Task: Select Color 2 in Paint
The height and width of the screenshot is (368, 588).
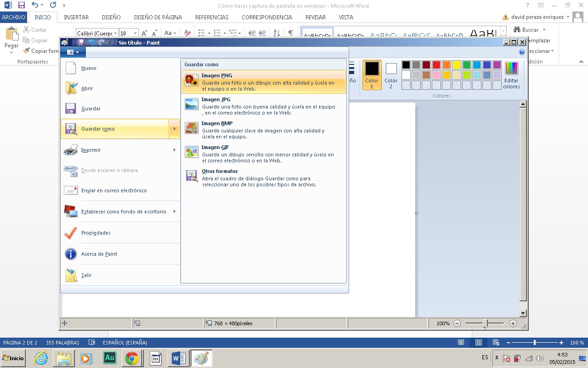Action: pos(391,75)
